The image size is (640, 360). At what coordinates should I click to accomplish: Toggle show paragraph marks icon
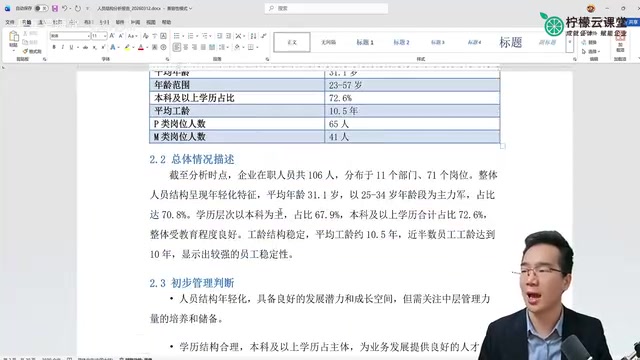tap(264, 36)
